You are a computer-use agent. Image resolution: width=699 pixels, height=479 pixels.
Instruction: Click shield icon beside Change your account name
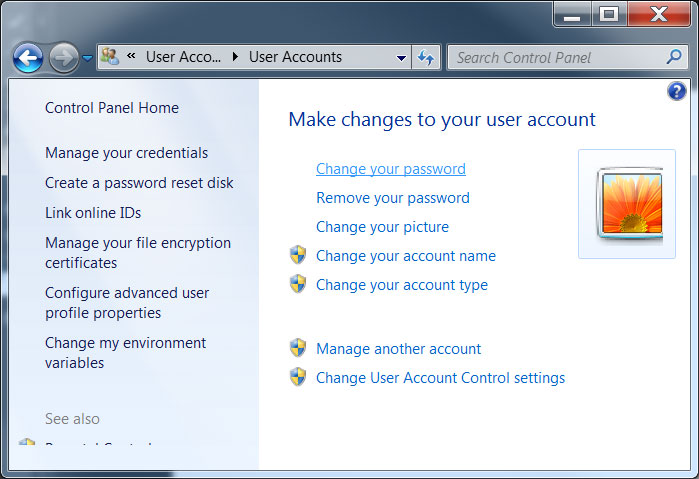(298, 255)
